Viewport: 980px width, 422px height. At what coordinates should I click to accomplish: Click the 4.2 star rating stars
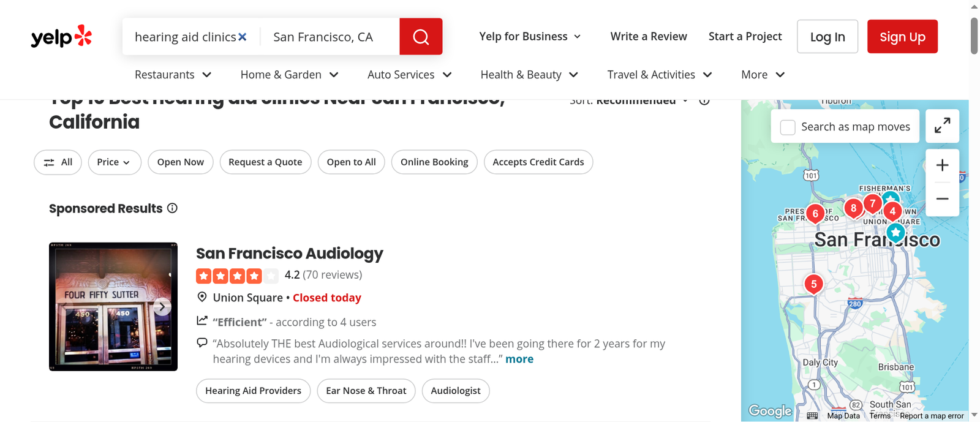pos(237,276)
